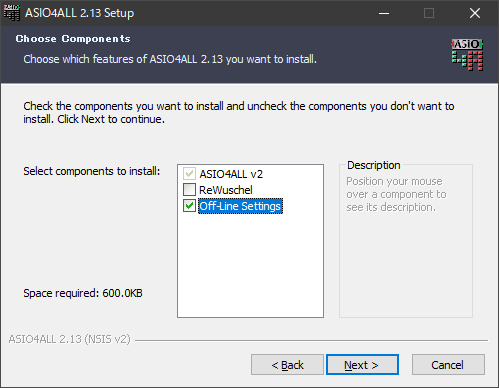Viewport: 499px width, 388px height.
Task: Click the ASIO4ALL logo in header
Action: tap(467, 55)
